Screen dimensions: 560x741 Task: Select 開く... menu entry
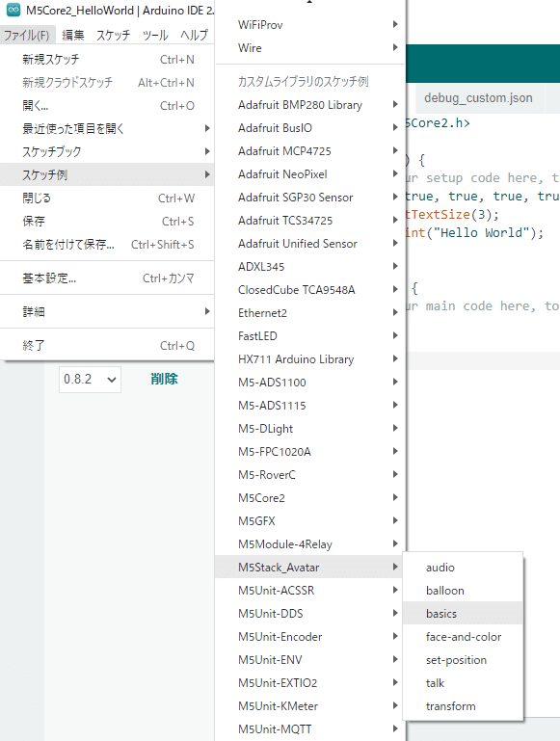pos(107,105)
